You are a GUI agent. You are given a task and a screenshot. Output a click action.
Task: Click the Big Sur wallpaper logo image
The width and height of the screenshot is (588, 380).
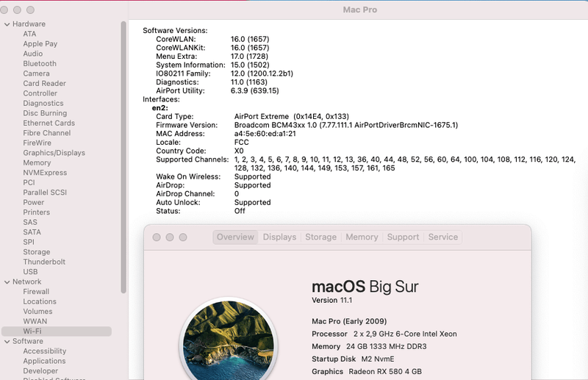[x=229, y=340]
